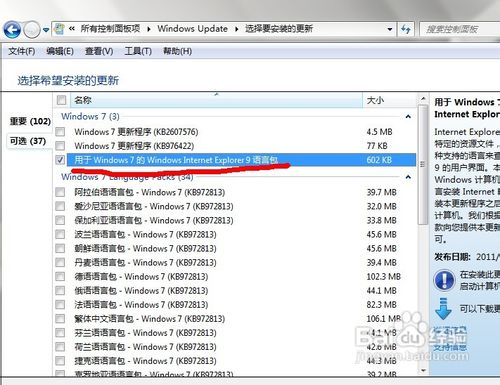Click the 选择要安装的更新 breadcrumb segment
The image size is (500, 385).
click(x=279, y=29)
